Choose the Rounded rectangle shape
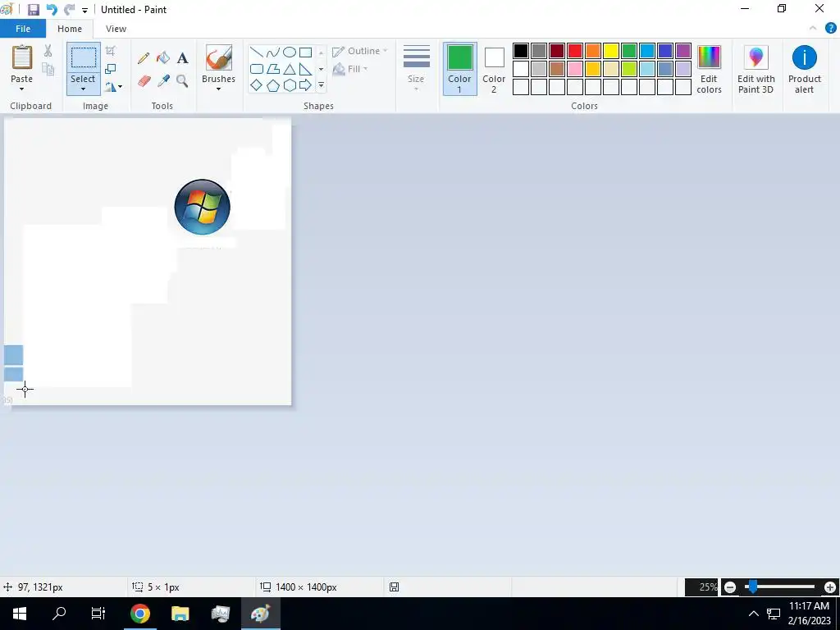The image size is (840, 630). pyautogui.click(x=257, y=69)
